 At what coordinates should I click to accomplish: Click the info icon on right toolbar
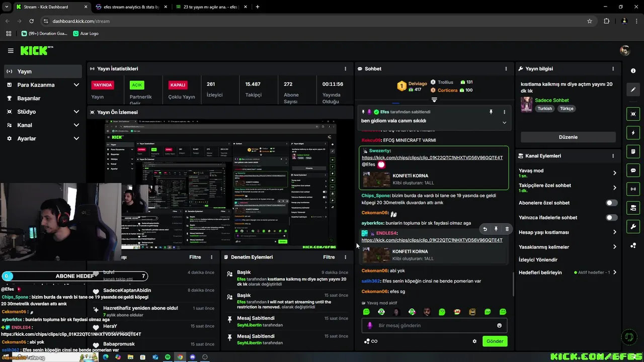click(x=633, y=71)
